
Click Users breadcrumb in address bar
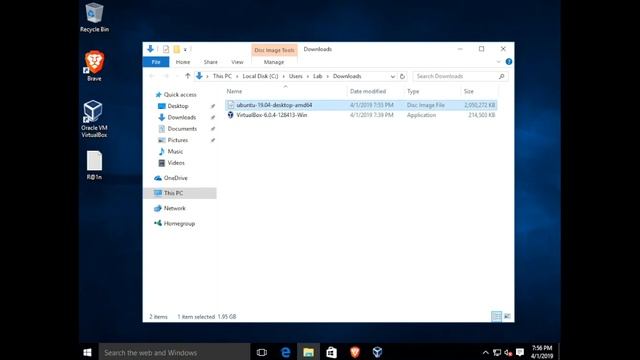pos(296,76)
